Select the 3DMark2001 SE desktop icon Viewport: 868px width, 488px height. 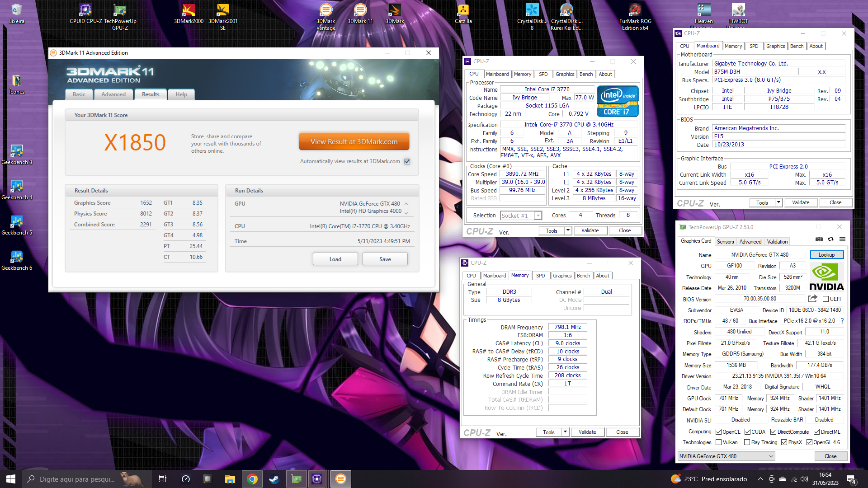223,18
